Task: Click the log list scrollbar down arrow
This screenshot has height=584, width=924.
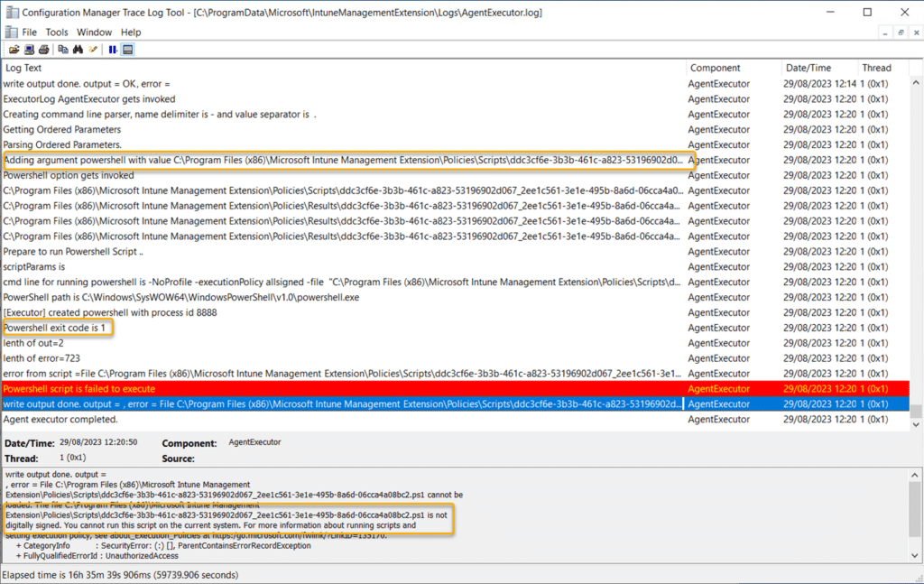Action: click(916, 424)
